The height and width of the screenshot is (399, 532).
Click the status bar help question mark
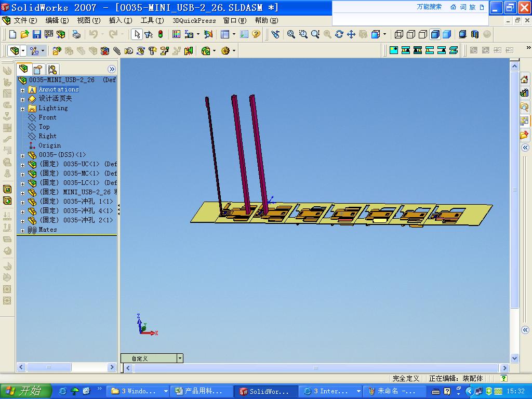tap(504, 378)
